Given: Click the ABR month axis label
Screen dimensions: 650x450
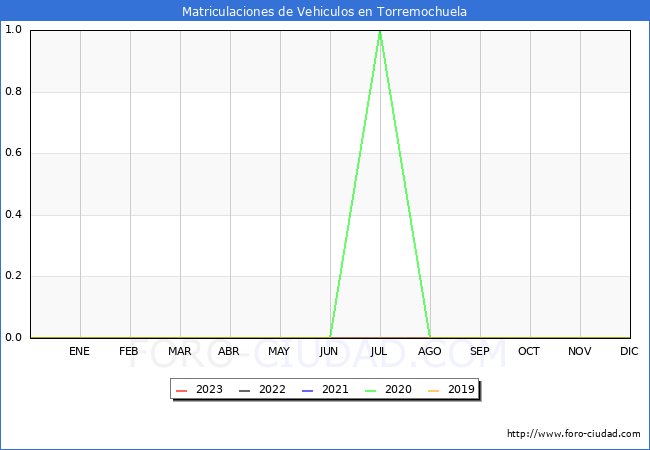Looking at the screenshot, I should (229, 351).
